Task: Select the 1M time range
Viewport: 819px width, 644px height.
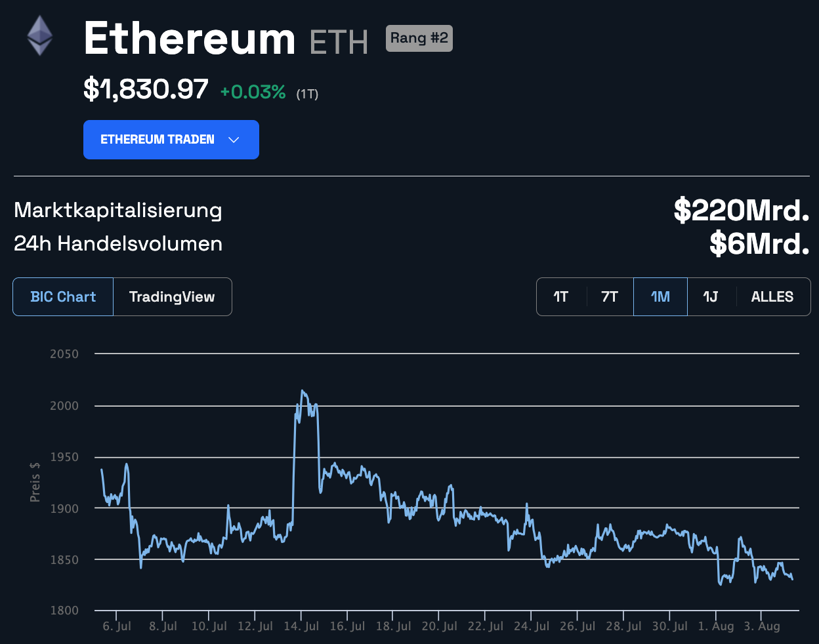Action: pos(660,297)
